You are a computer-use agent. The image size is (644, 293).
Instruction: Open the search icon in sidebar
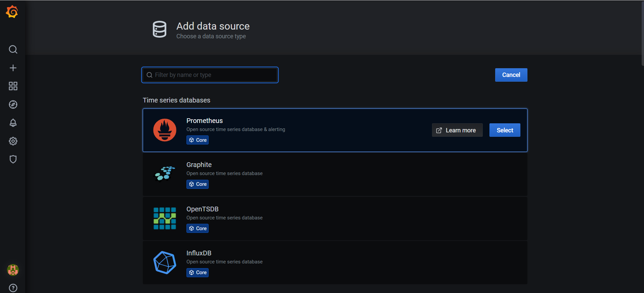(13, 49)
